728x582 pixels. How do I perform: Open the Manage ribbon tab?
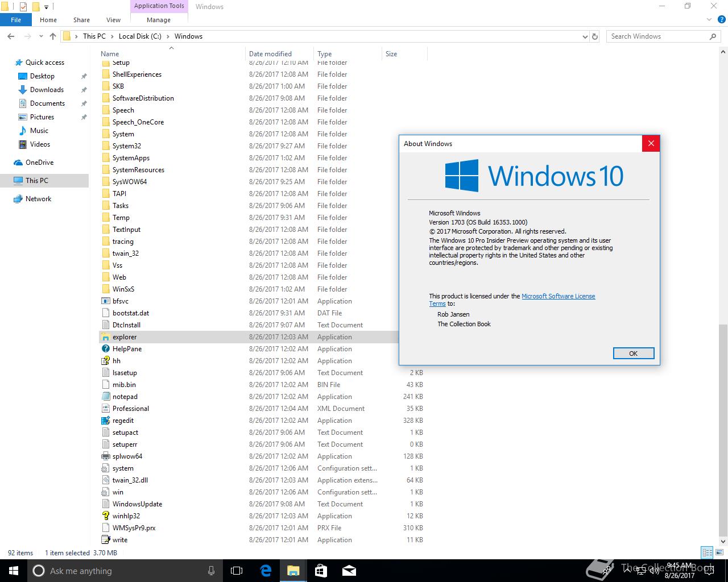coord(159,19)
